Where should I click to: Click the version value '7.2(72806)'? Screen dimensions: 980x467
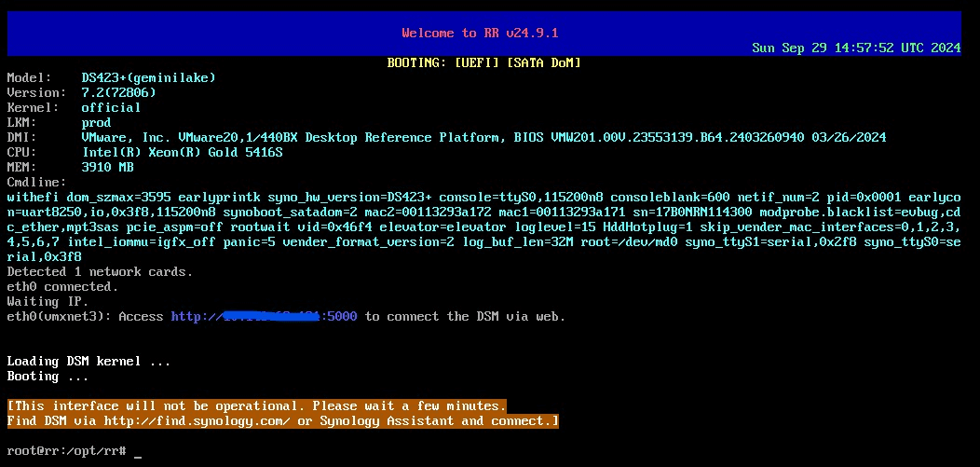coord(118,92)
